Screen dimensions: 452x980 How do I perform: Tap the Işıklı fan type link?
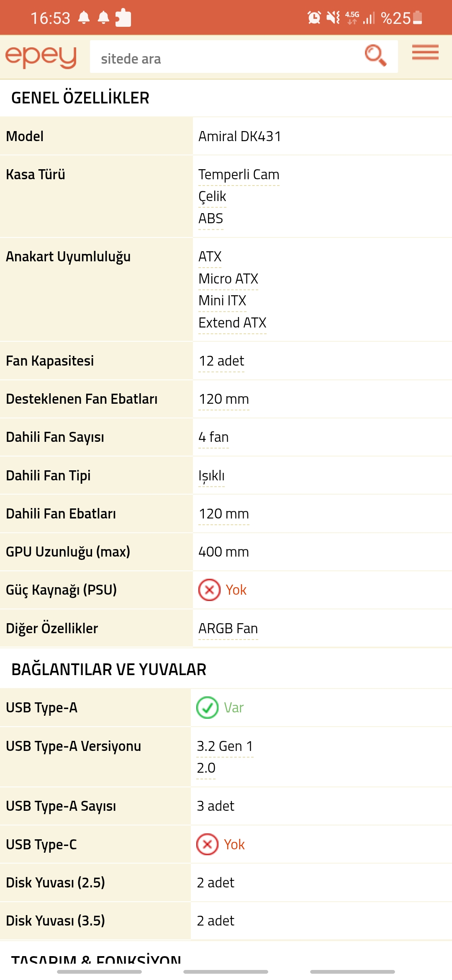(x=211, y=476)
